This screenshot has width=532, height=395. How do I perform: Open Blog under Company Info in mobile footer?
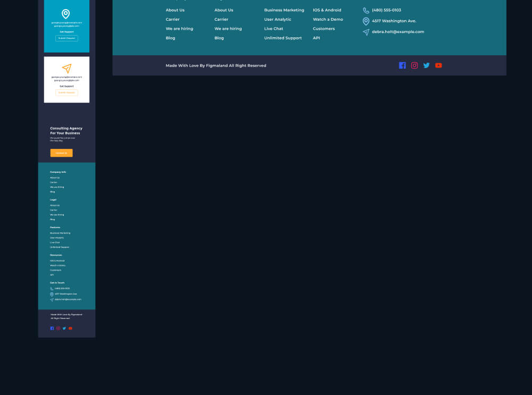52,192
